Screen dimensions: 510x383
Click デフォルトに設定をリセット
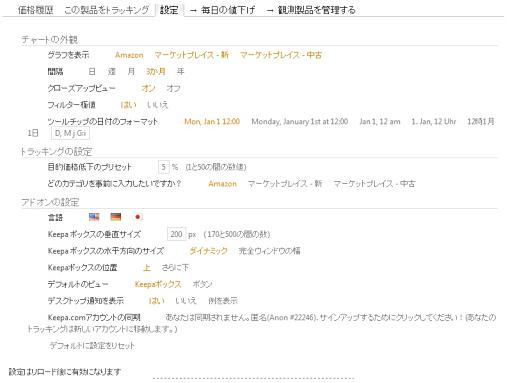pos(92,346)
